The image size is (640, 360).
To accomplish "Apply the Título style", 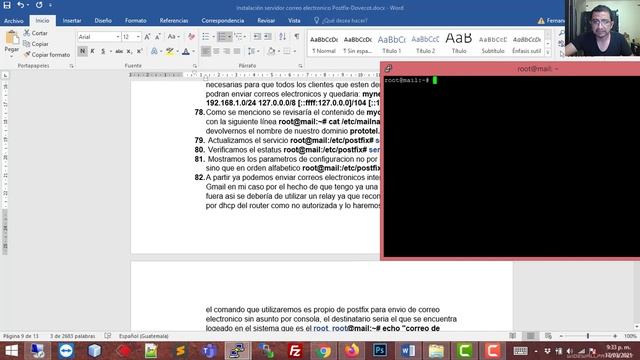I will [x=459, y=44].
